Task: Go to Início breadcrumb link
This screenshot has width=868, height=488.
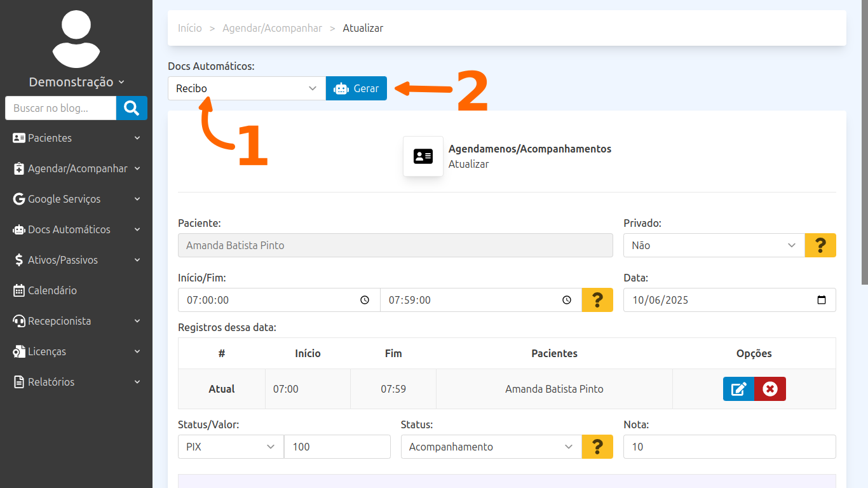Action: pos(190,28)
